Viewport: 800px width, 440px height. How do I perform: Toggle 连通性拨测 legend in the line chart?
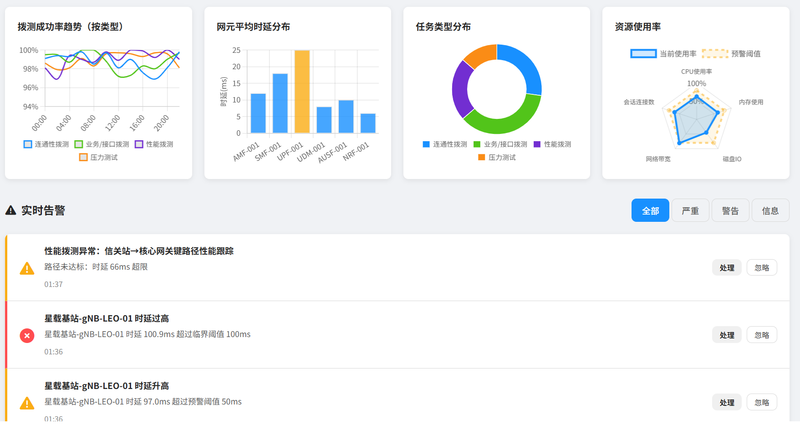[46, 144]
